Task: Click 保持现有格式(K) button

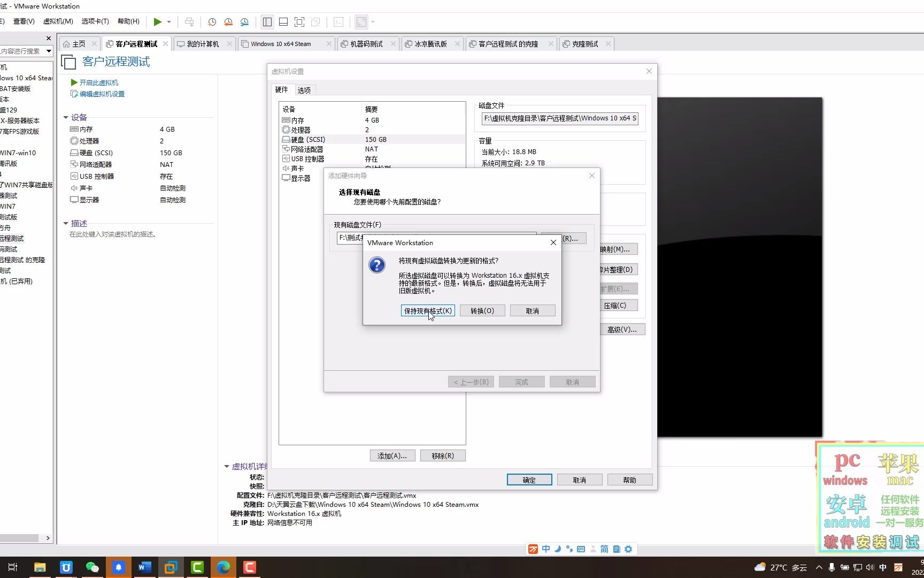Action: [428, 311]
